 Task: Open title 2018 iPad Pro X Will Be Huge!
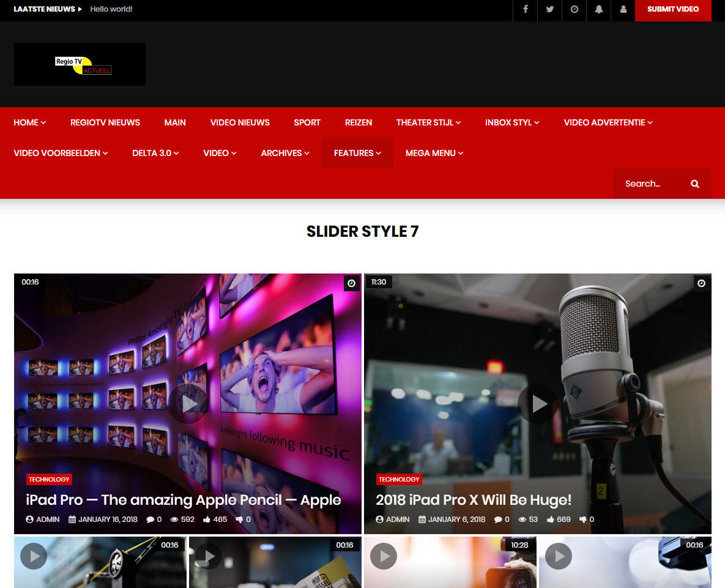click(474, 500)
